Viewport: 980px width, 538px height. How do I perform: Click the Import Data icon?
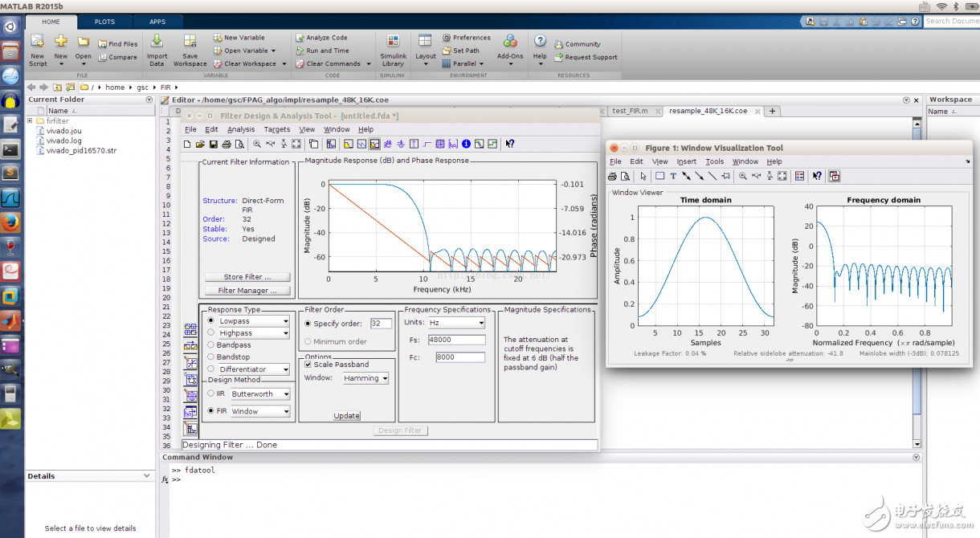pos(157,42)
